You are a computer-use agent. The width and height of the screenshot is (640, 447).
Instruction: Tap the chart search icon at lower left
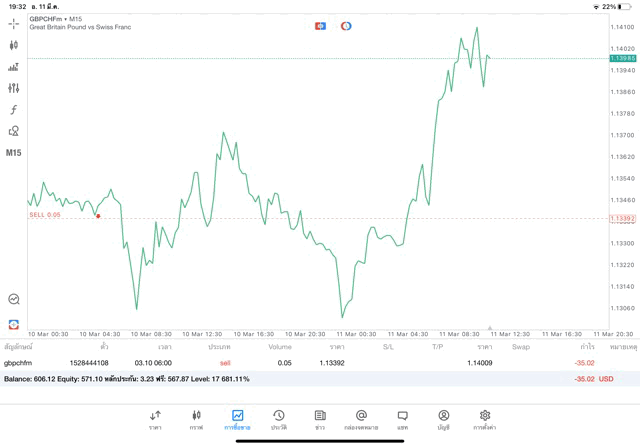[14, 299]
